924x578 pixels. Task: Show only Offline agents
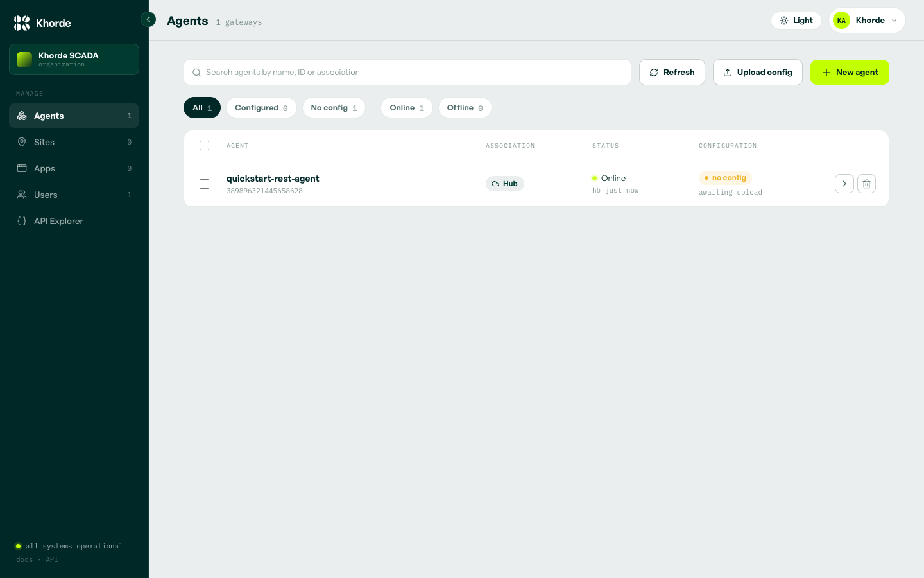tap(465, 108)
